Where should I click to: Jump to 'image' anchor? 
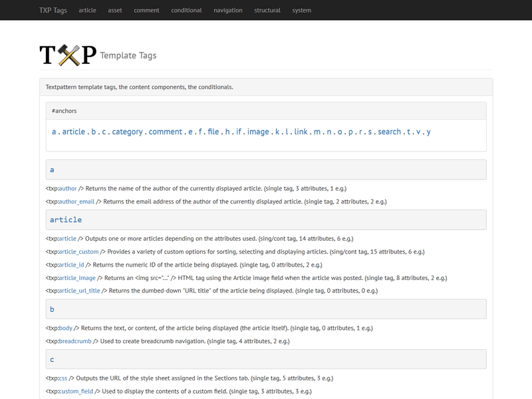pos(258,132)
